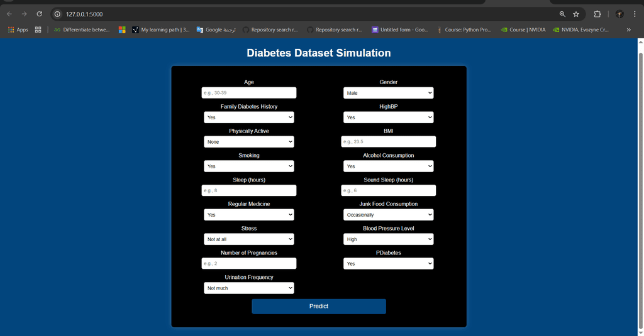Open the Microsoft logo bookmark
The width and height of the screenshot is (644, 336).
[122, 30]
